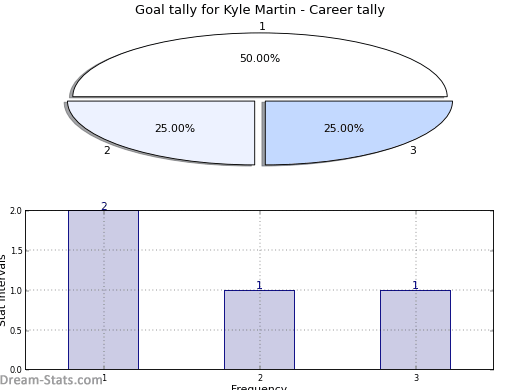
Task: Click the 0.5 y-axis tick label
Action: coord(16,330)
